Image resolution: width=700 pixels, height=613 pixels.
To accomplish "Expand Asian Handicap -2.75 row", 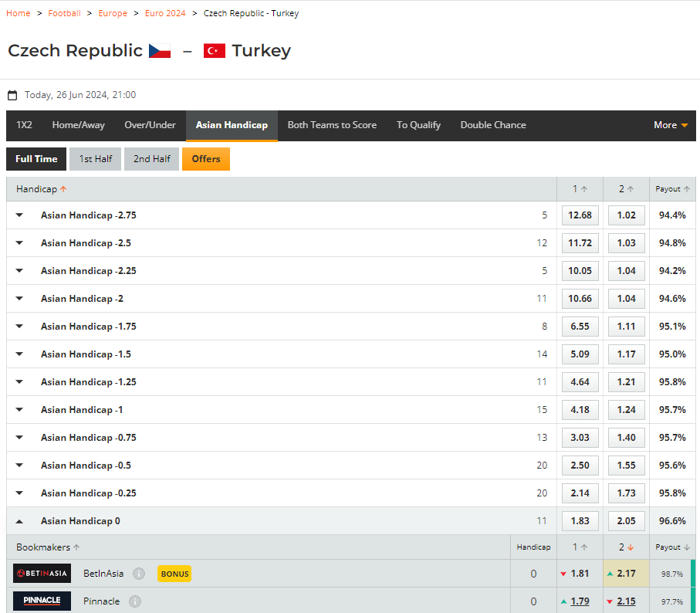I will point(19,215).
